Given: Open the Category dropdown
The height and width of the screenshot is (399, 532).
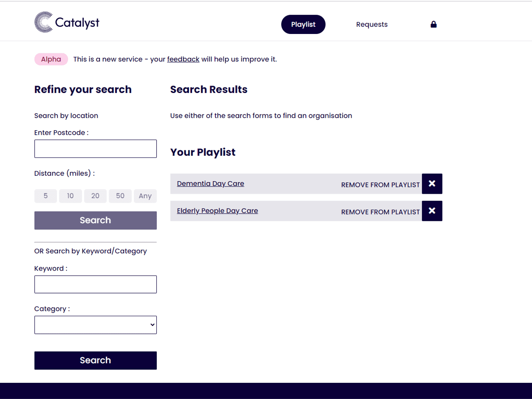Looking at the screenshot, I should 95,325.
